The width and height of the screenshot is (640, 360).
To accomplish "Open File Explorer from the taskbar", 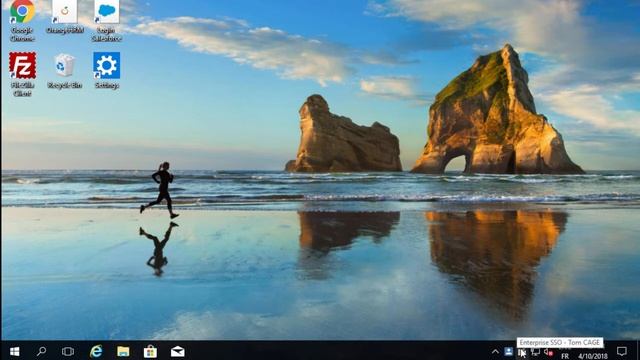I will pos(123,351).
